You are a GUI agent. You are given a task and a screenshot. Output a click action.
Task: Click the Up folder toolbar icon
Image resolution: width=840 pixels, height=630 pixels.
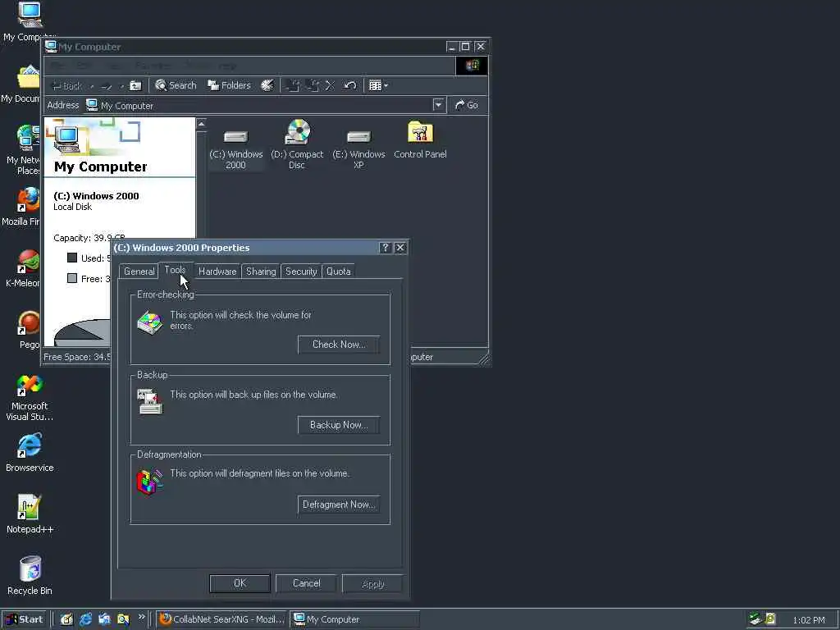click(135, 85)
